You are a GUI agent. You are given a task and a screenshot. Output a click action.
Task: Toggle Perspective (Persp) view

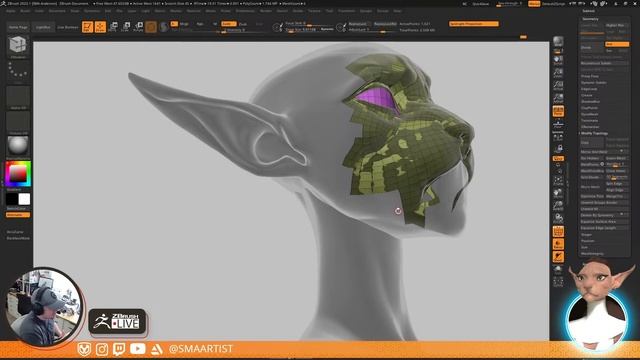coord(558,111)
